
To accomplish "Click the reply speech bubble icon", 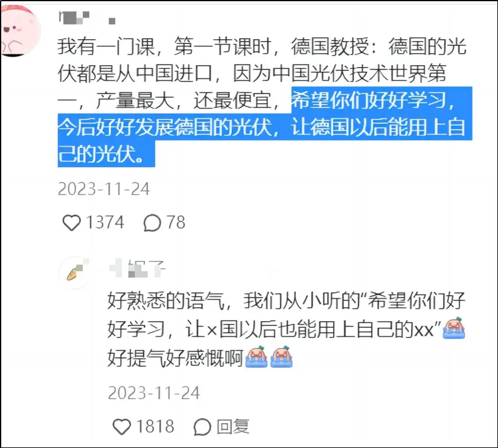I will tap(202, 426).
